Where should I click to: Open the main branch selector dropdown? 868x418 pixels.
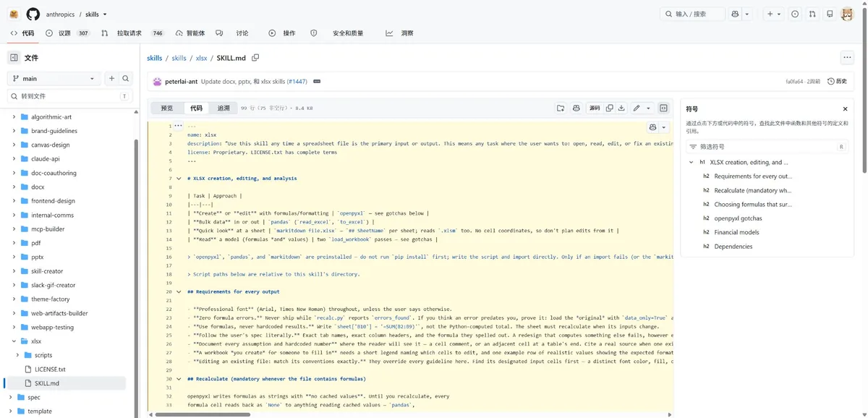point(54,79)
